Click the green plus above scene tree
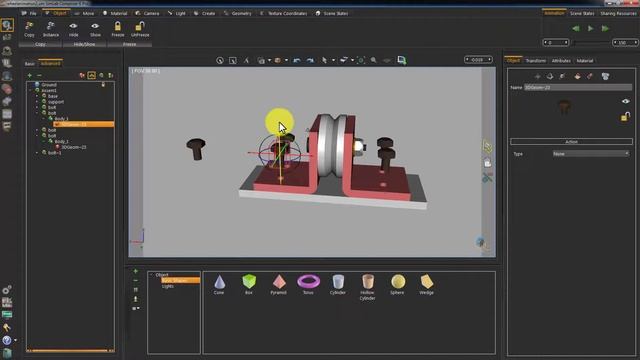The width and height of the screenshot is (640, 360). [29, 76]
